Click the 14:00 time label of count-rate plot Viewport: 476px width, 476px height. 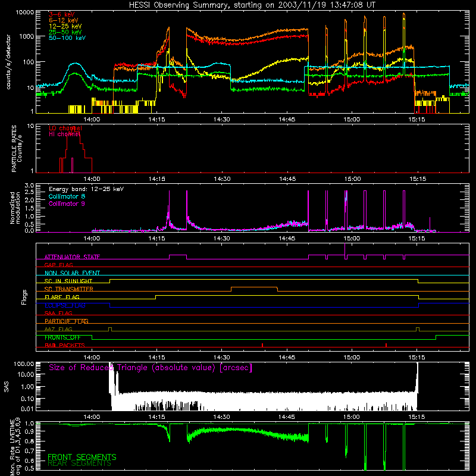[92, 120]
